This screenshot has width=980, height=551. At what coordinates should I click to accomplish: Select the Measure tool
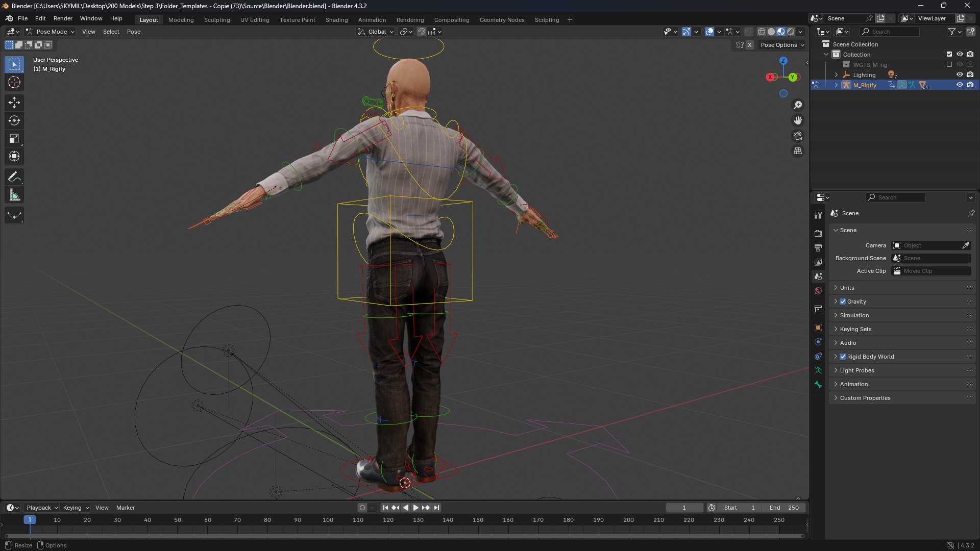coord(14,195)
